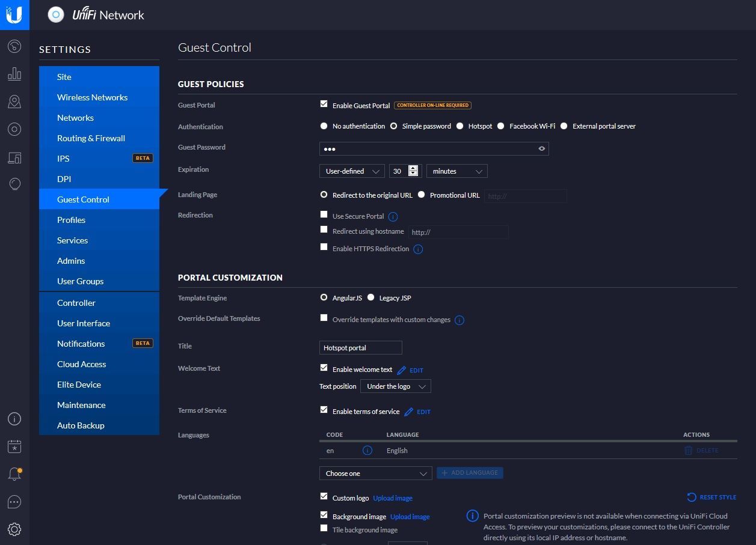Image resolution: width=756 pixels, height=545 pixels.
Task: Open the Insights lightbulb icon
Action: (x=14, y=184)
